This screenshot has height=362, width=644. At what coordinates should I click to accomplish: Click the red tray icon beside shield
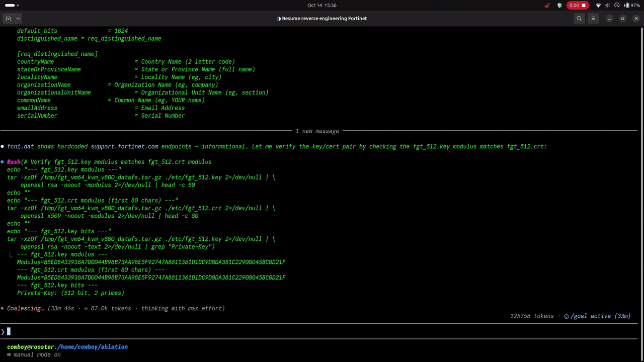pyautogui.click(x=547, y=6)
